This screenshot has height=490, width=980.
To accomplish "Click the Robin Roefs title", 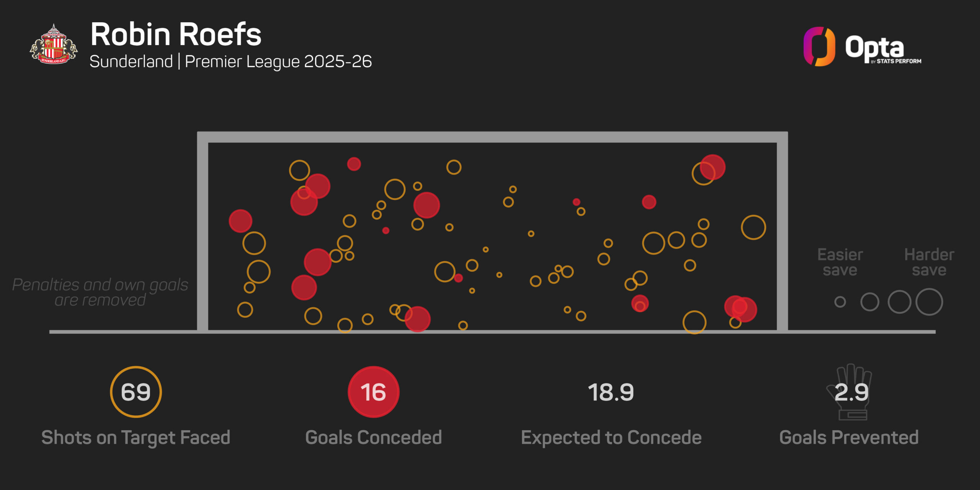I will click(176, 34).
